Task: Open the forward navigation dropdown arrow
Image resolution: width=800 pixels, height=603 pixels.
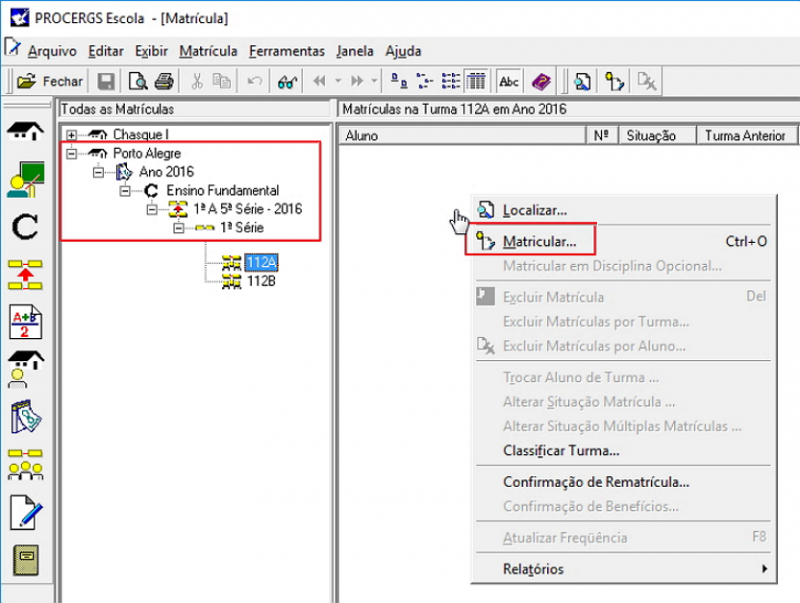Action: [374, 81]
